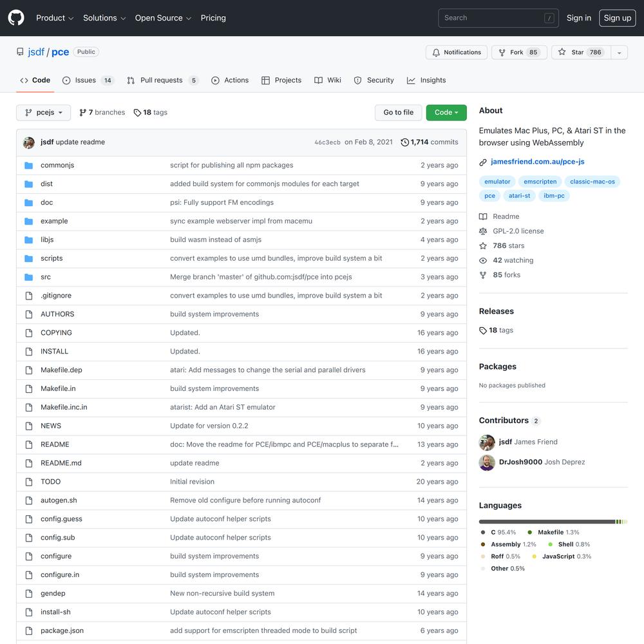Click the repository icon beside jsdf
Viewport: 644px width, 644px height.
point(20,52)
